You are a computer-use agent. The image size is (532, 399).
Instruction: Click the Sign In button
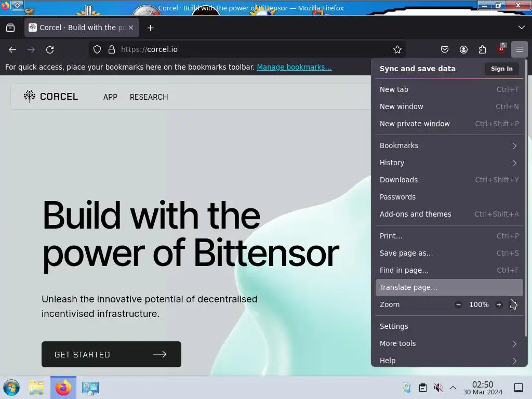501,69
